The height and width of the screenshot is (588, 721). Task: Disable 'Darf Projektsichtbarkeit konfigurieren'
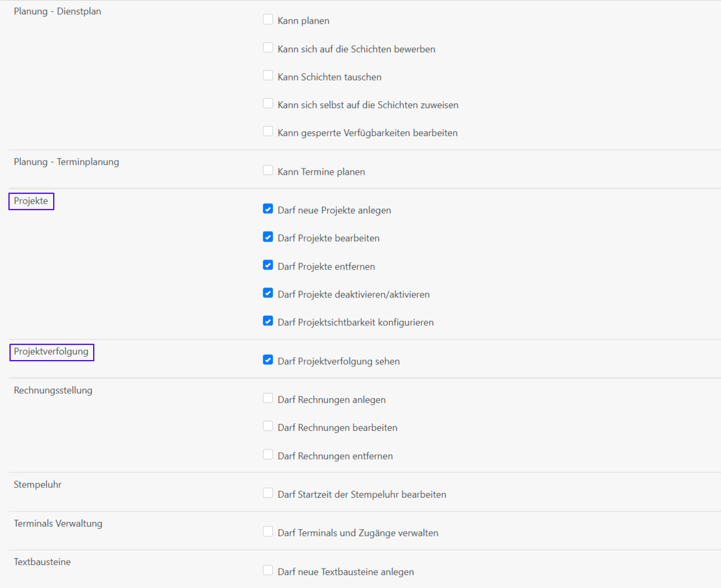coord(268,321)
